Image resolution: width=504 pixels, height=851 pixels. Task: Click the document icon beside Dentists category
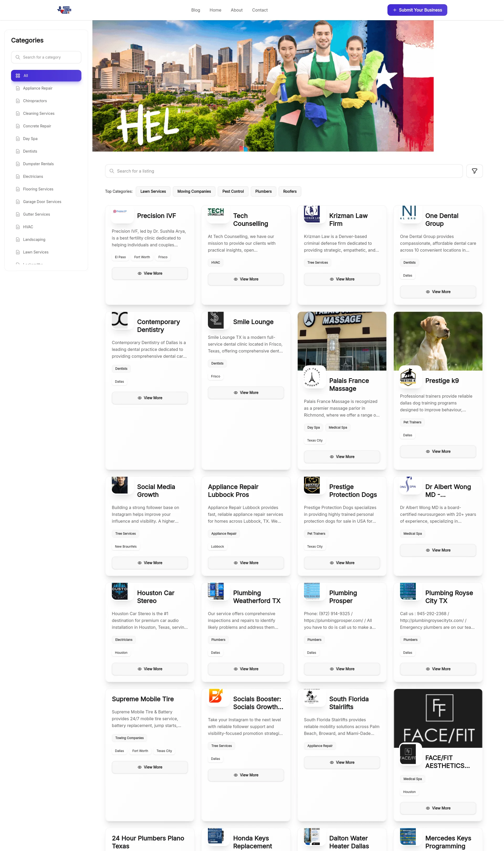(18, 151)
